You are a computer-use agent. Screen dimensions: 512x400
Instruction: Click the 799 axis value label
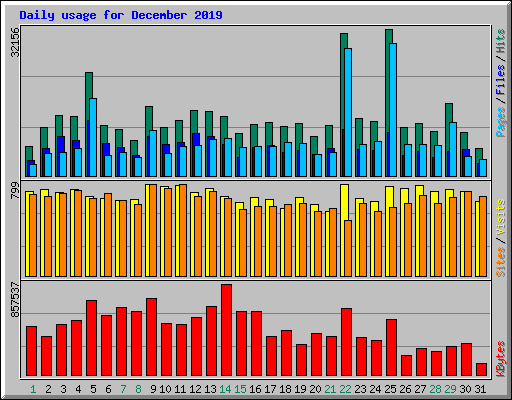[15, 191]
